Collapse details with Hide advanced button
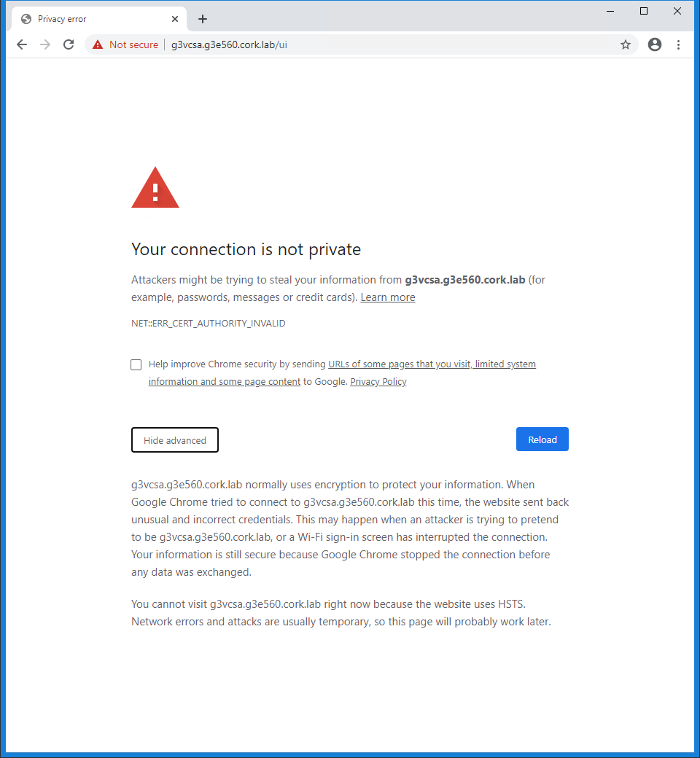Viewport: 700px width, 758px height. [175, 440]
